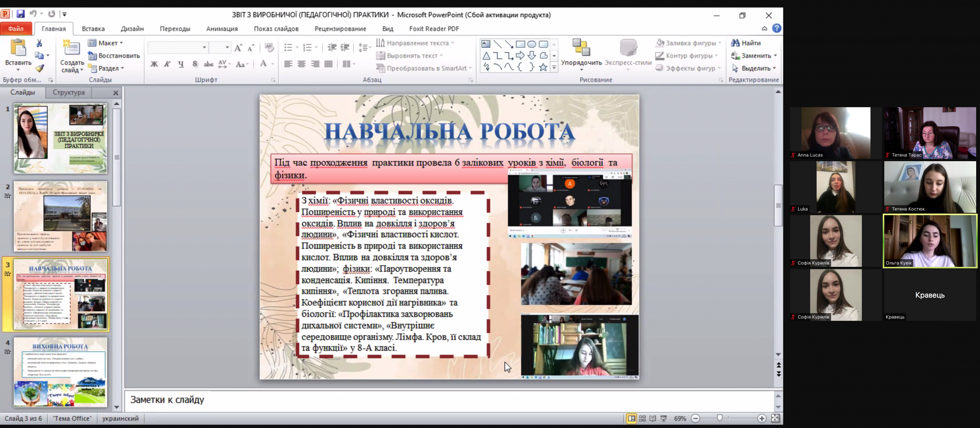Image resolution: width=980 pixels, height=428 pixels.
Task: Select the oval shape in shapes gallery
Action: tap(532, 44)
